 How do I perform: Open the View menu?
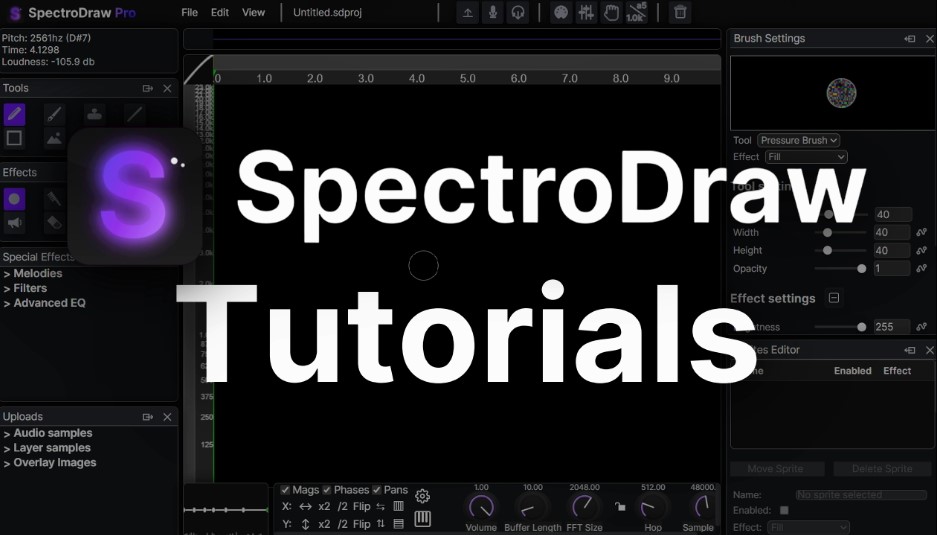click(253, 13)
